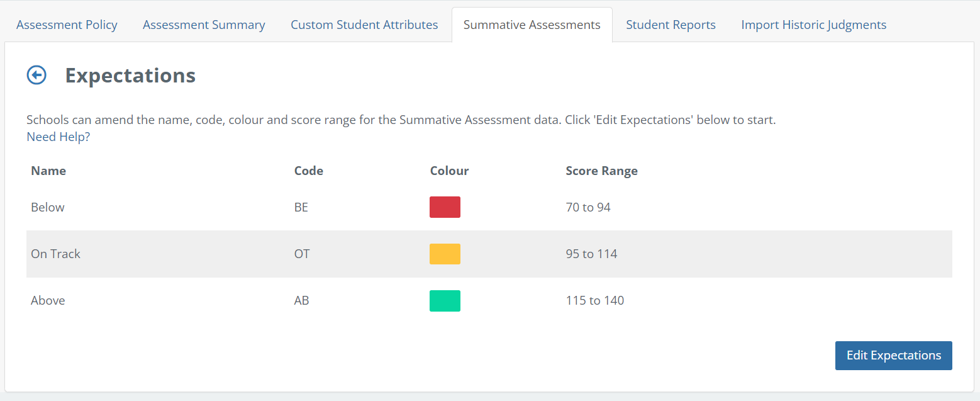
Task: Click the OT code cell
Action: [302, 254]
